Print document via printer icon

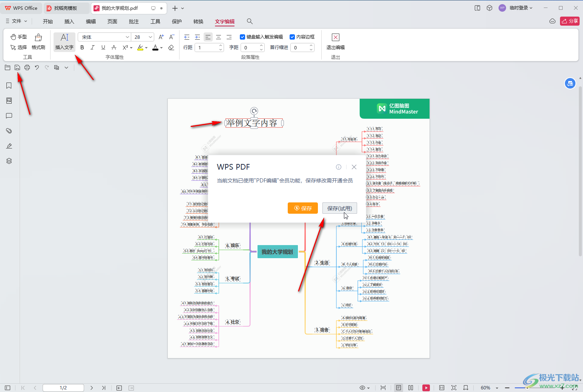[27, 67]
